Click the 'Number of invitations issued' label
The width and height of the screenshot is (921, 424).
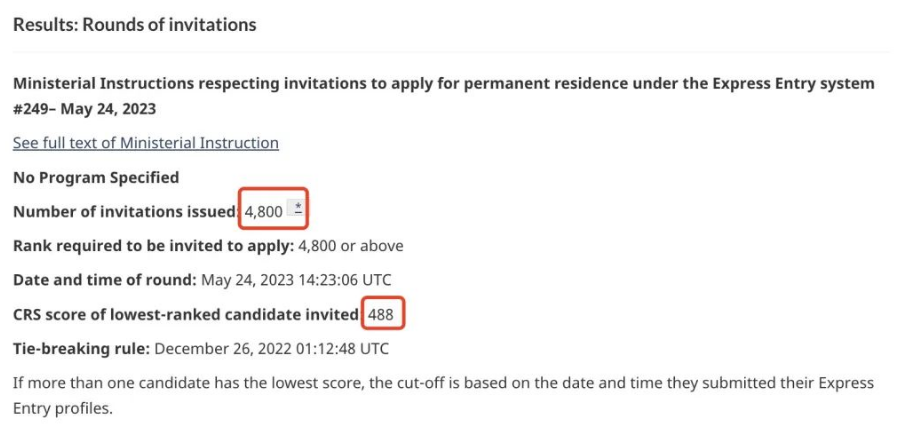click(125, 211)
